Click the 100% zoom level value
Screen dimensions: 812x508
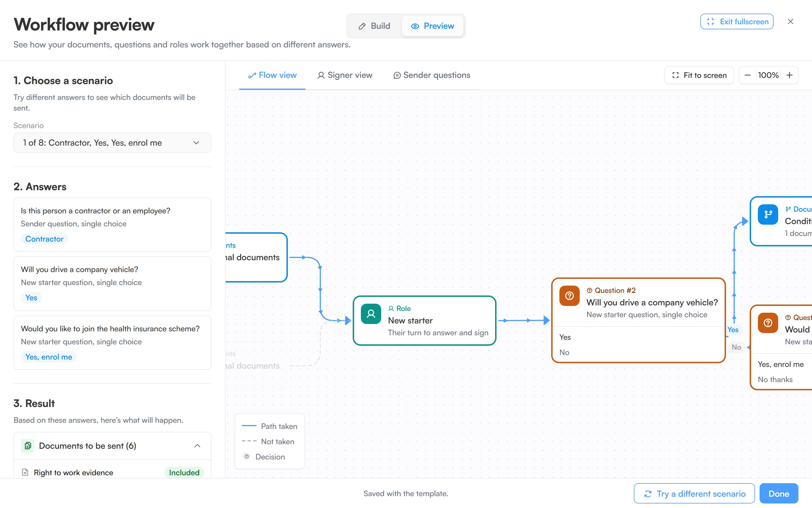coord(768,75)
